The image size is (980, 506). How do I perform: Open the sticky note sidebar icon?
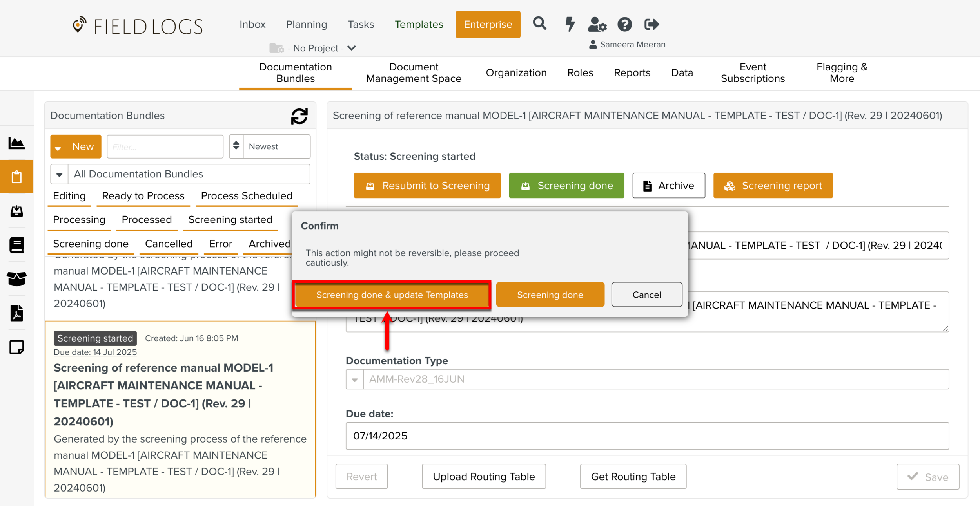tap(16, 347)
